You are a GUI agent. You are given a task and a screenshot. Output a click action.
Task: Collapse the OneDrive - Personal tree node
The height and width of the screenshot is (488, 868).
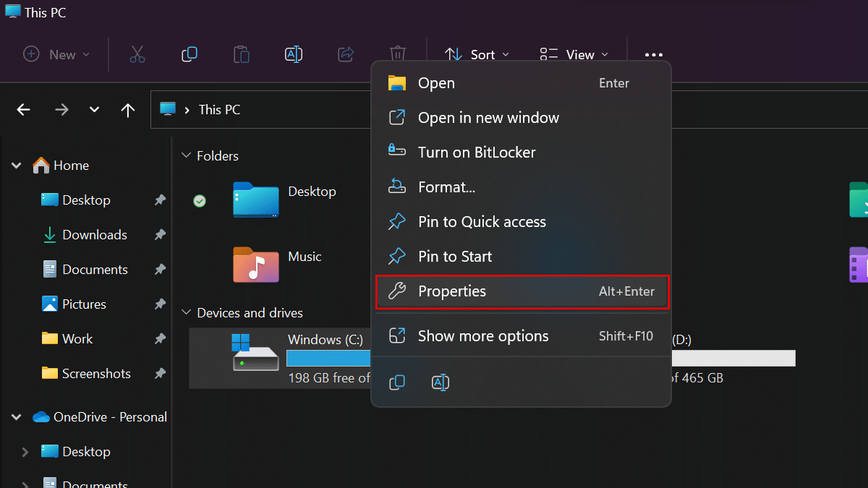pyautogui.click(x=16, y=417)
